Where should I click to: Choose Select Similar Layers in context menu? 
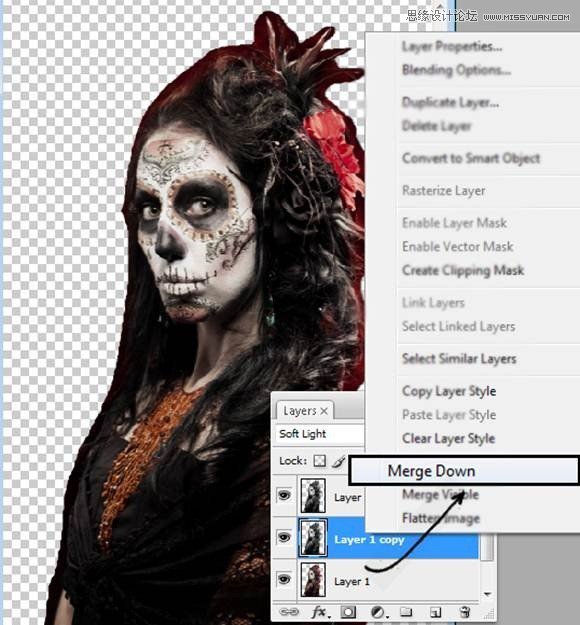tap(459, 359)
